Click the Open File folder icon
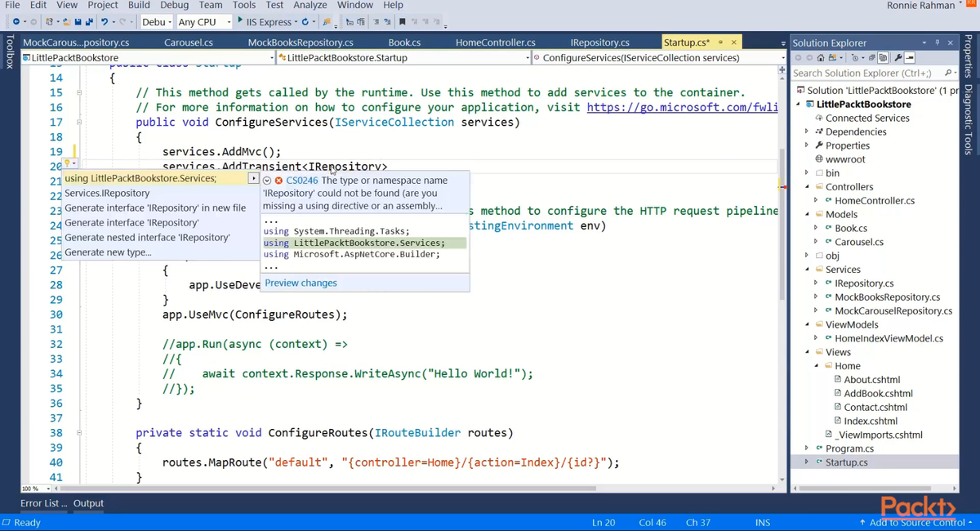The height and width of the screenshot is (531, 980). [x=67, y=22]
